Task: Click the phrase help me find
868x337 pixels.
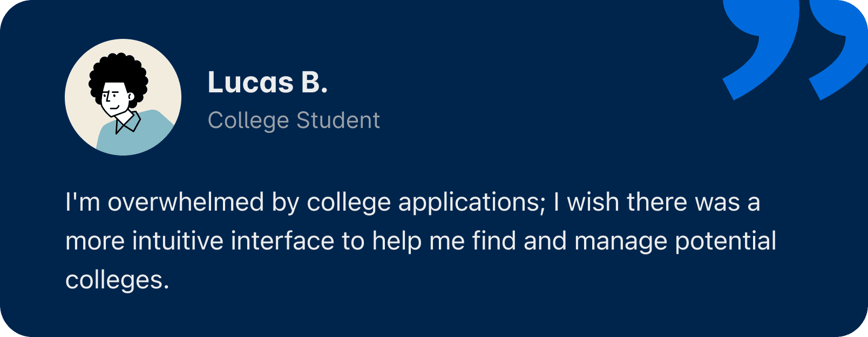Action: click(x=444, y=241)
